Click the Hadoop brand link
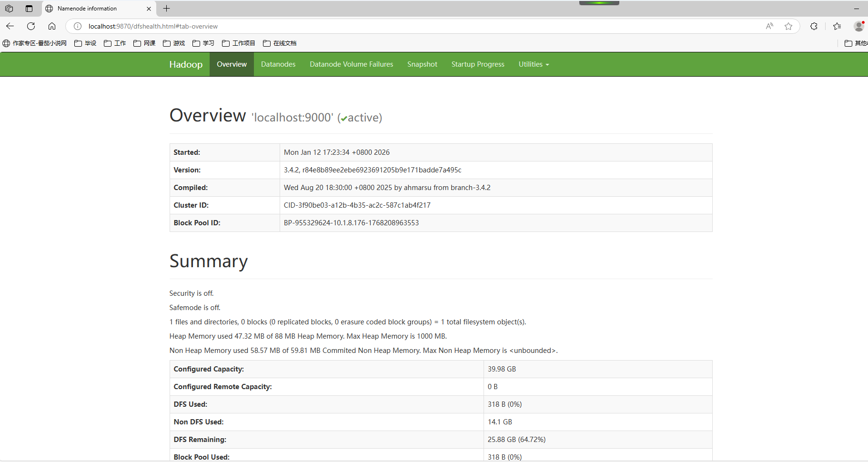 click(x=186, y=64)
